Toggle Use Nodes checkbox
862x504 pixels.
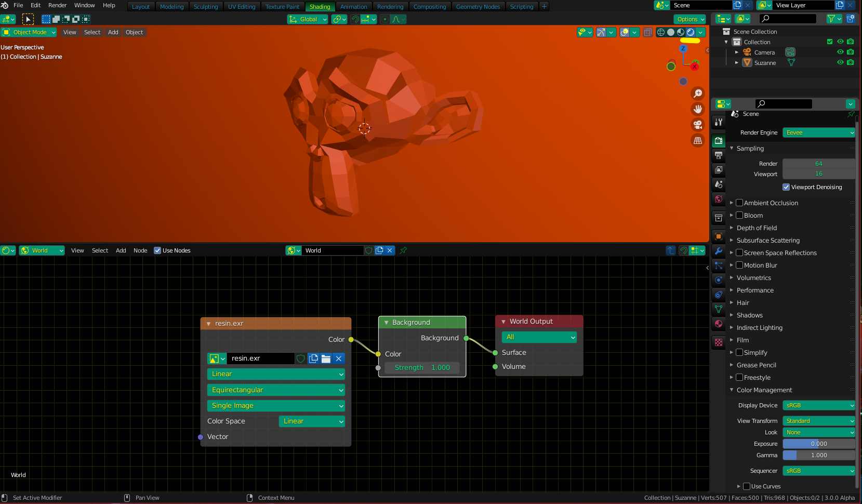[157, 250]
